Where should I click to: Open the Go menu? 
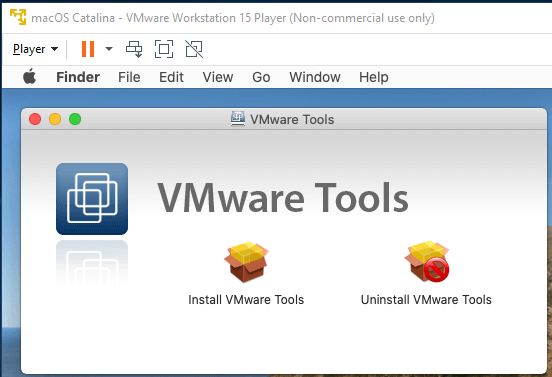point(261,77)
